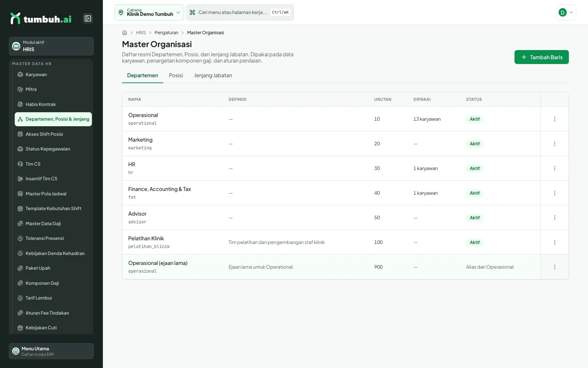Collapse the sidebar with the panel icon
The width and height of the screenshot is (588, 368).
(x=88, y=18)
